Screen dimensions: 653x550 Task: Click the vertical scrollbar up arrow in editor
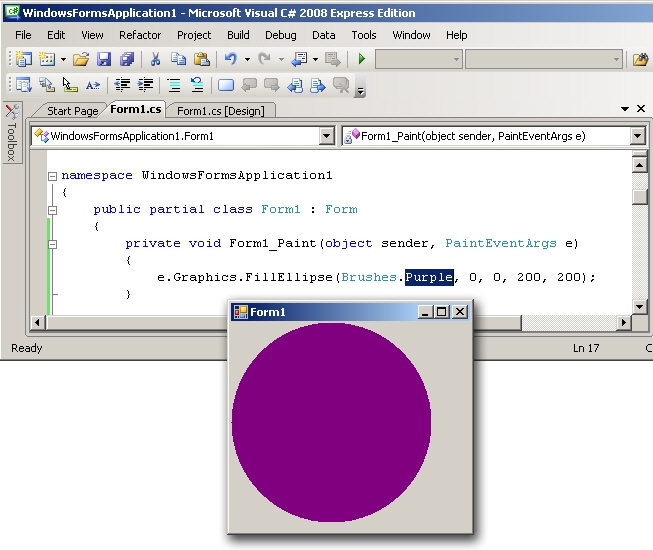point(639,165)
